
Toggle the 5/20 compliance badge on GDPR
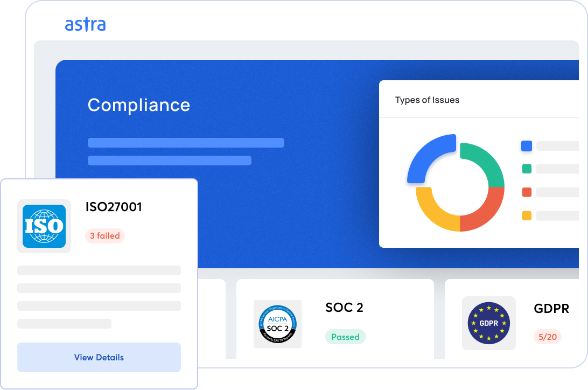coord(548,337)
